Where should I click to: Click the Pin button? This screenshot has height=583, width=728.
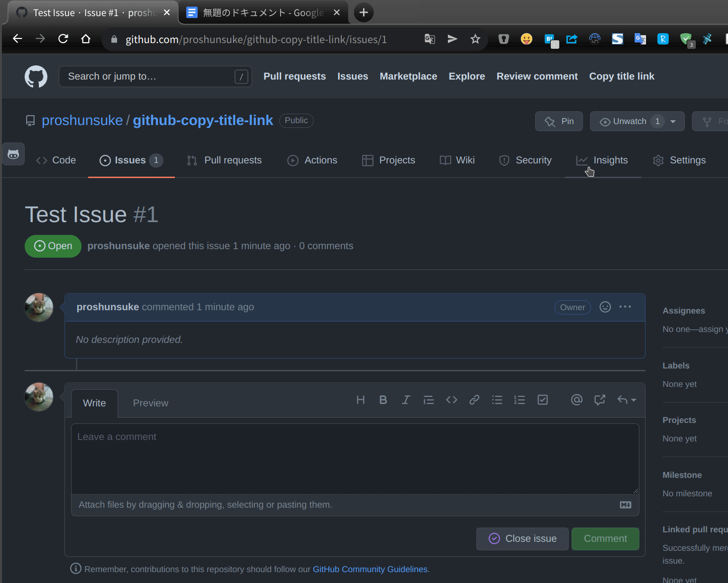[560, 121]
